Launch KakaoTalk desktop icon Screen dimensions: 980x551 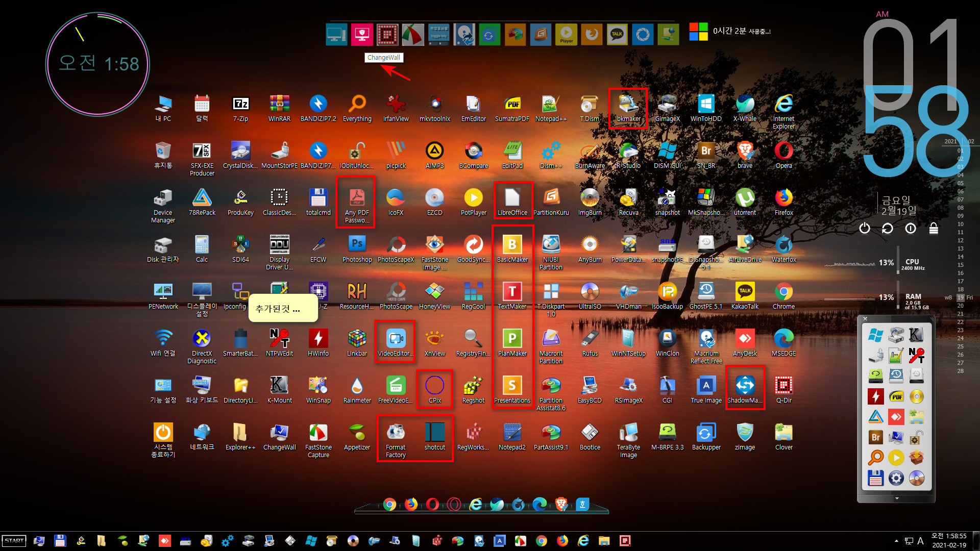[x=745, y=296]
